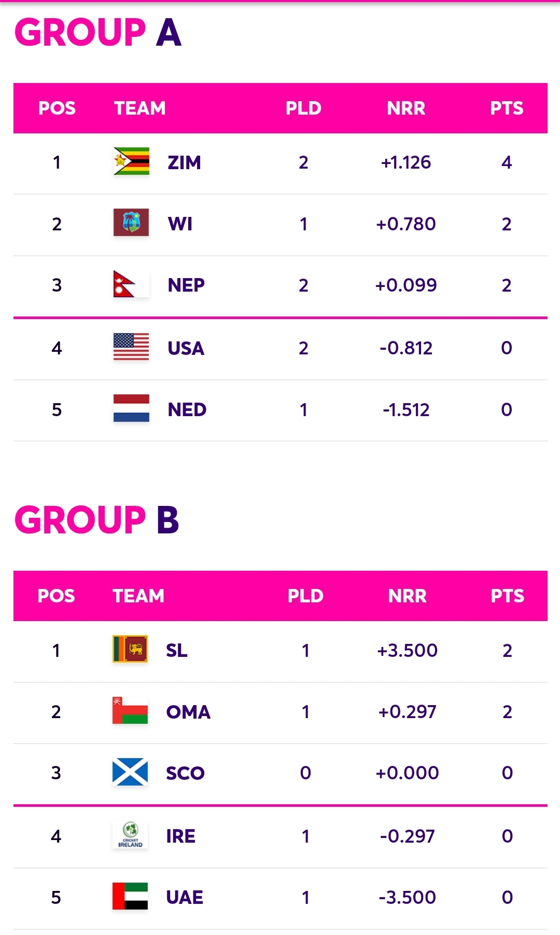Viewport: 560px width, 935px height.
Task: Tap the UAE flag icon
Action: click(x=130, y=896)
